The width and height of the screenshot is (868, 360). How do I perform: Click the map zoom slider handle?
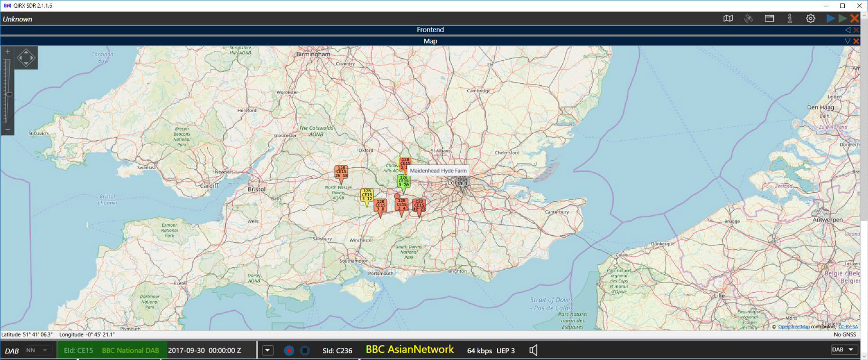(8, 94)
